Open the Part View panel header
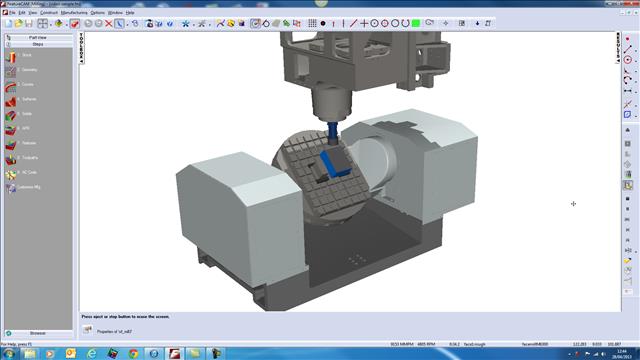This screenshot has width=640, height=360. pyautogui.click(x=38, y=38)
